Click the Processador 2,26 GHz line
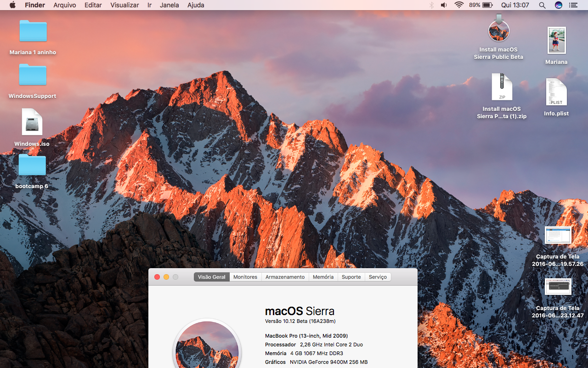Viewport: 588px width, 368px height. (314, 345)
